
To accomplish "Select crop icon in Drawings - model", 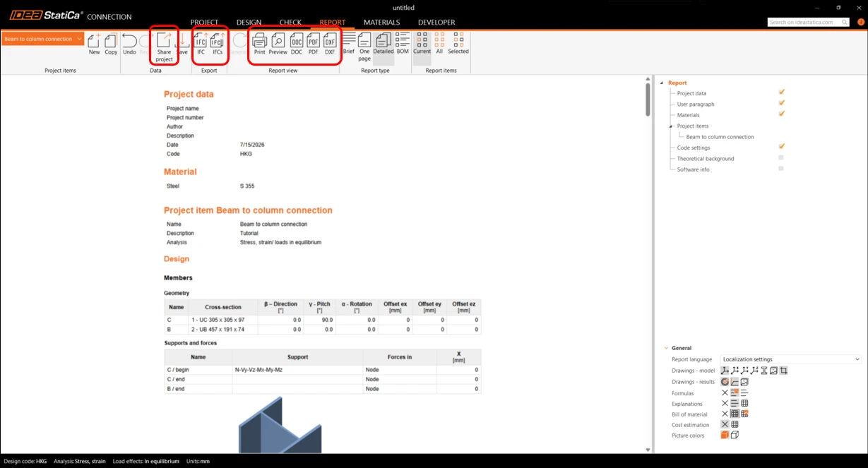I will [x=783, y=371].
